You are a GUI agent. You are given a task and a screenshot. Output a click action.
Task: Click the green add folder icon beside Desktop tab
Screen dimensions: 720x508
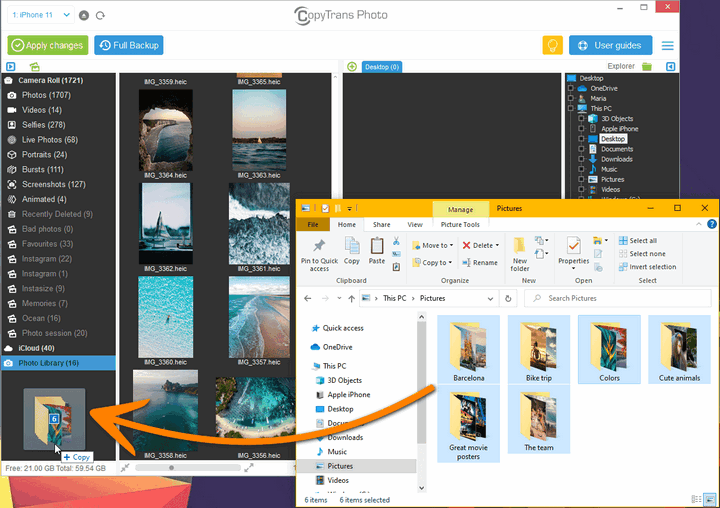click(352, 67)
